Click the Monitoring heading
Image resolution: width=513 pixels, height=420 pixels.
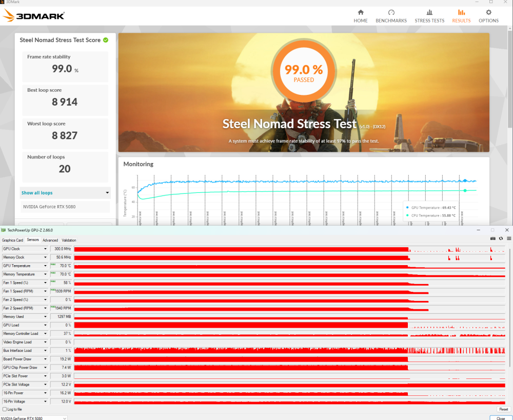pos(139,164)
